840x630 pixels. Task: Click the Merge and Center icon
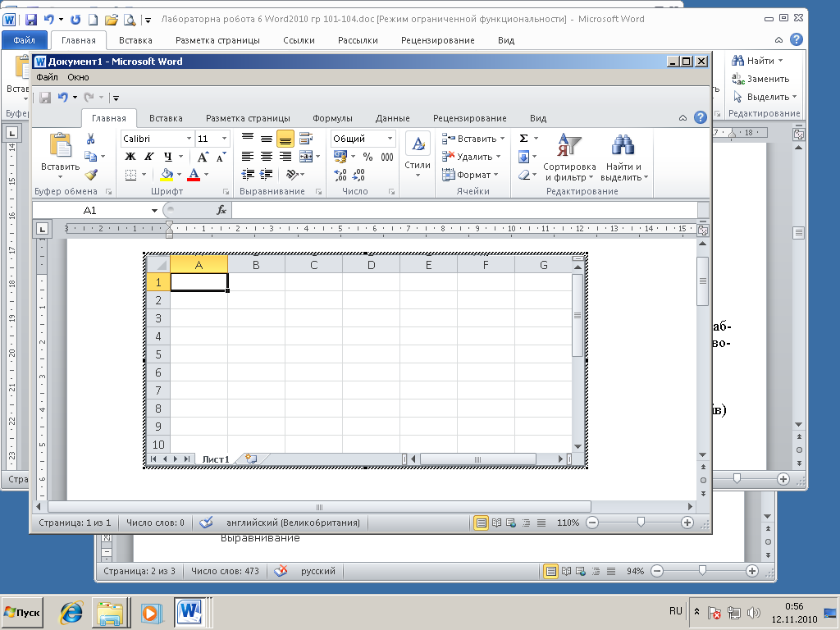click(306, 157)
